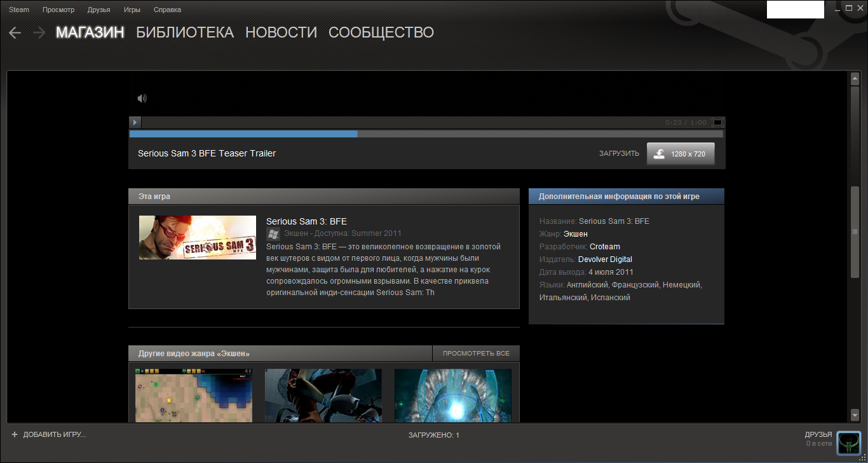This screenshot has height=463, width=868.
Task: Open the Справка menu
Action: click(167, 10)
